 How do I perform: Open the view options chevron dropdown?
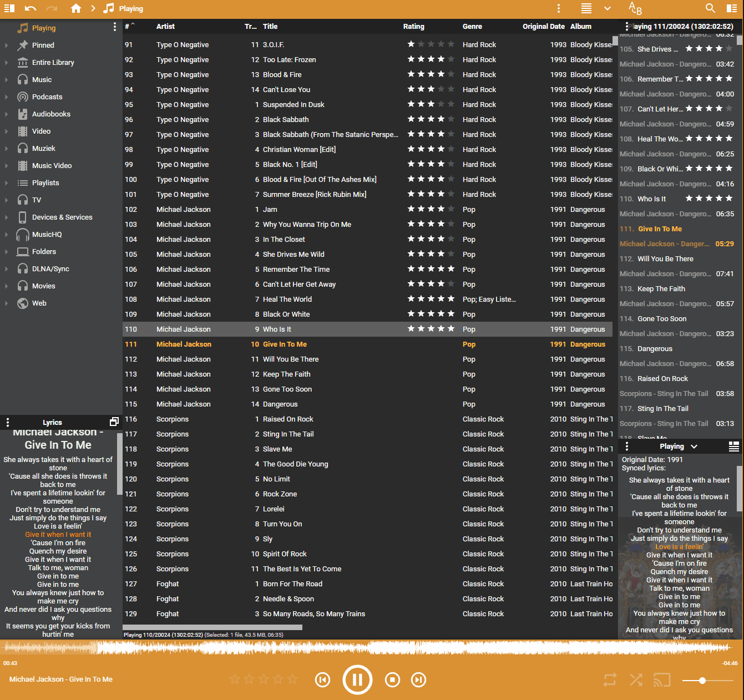point(608,8)
